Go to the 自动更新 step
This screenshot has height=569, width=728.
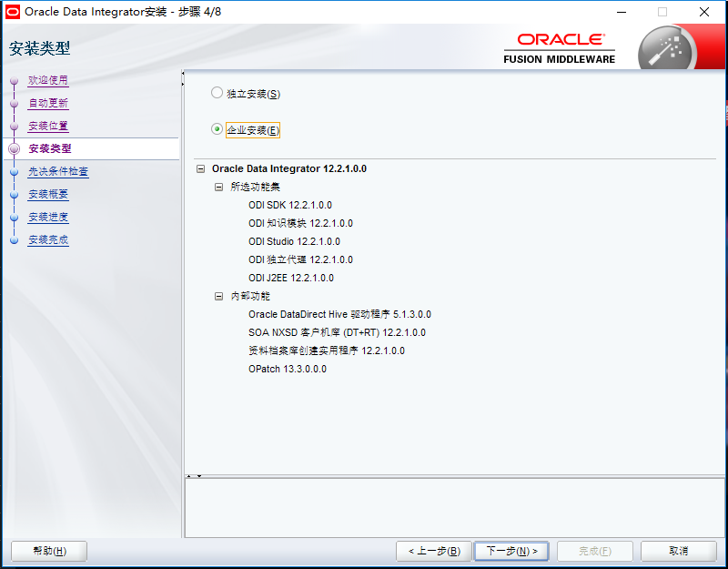pyautogui.click(x=48, y=103)
